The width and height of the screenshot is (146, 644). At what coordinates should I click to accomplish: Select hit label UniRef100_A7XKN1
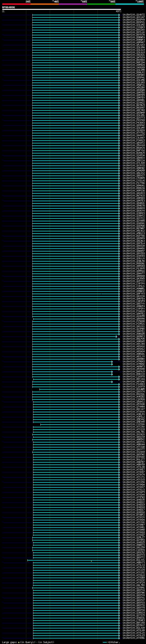(134, 638)
